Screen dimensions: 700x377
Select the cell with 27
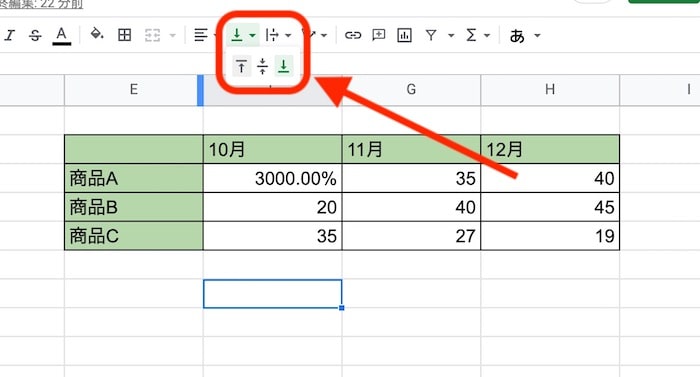coord(411,236)
